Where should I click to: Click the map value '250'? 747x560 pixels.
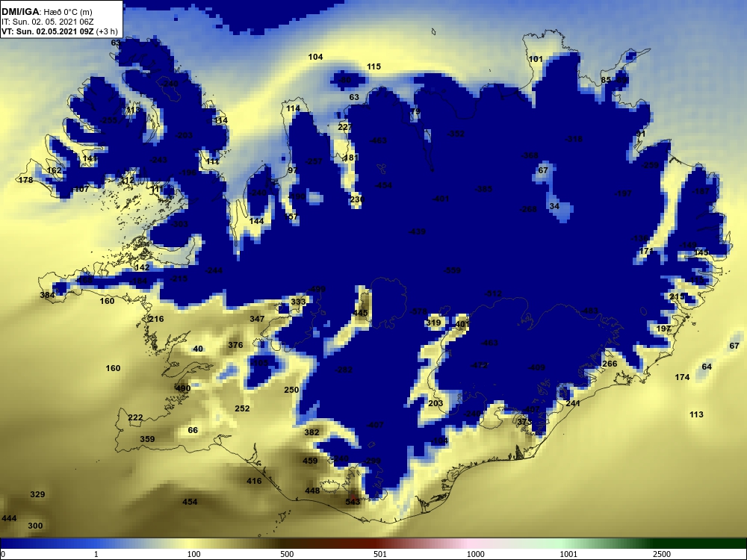(291, 390)
